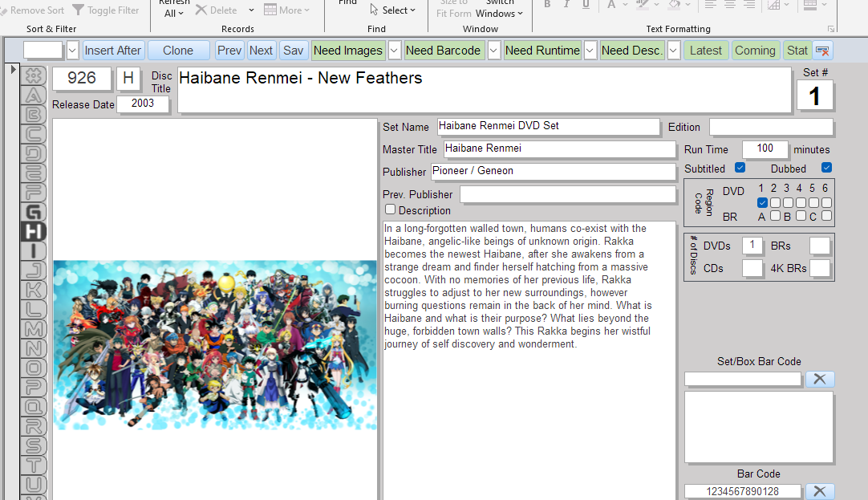Jump to titles starting with L
The height and width of the screenshot is (500, 868).
tap(34, 309)
